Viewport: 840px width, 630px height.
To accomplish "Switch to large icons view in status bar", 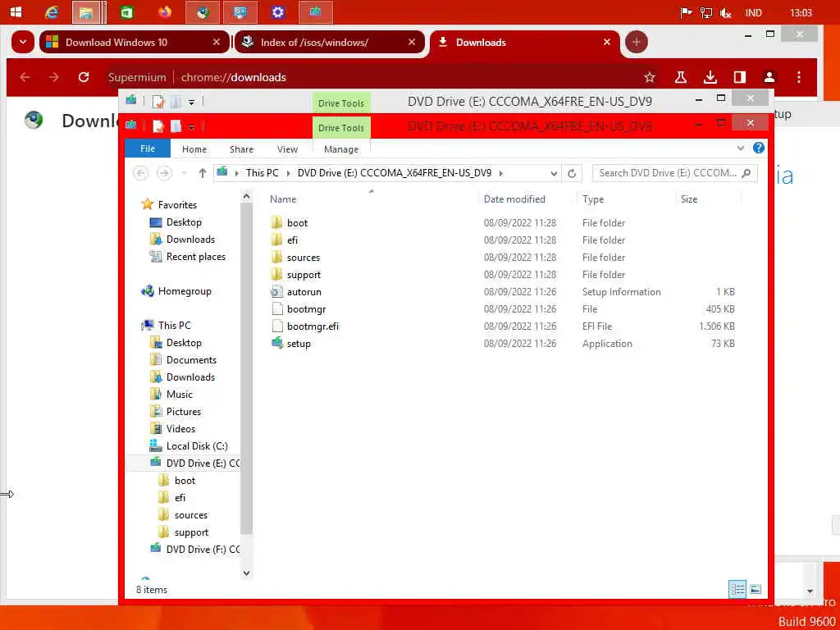I will click(756, 589).
